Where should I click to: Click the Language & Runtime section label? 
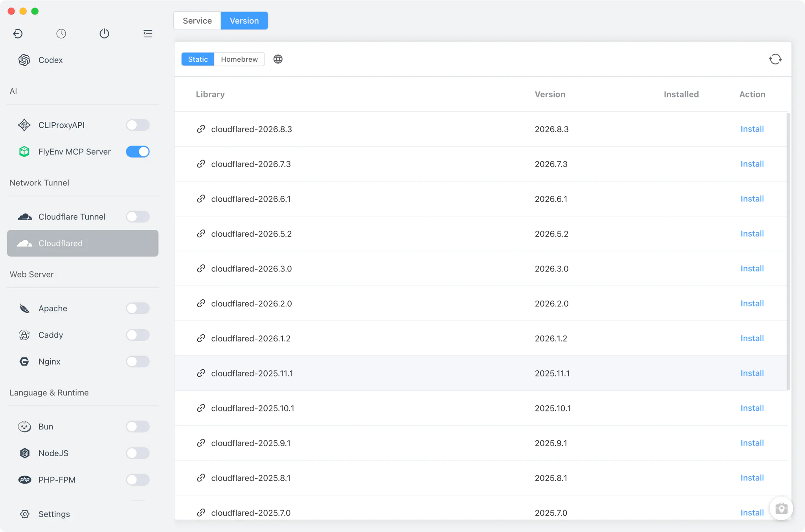coord(49,393)
